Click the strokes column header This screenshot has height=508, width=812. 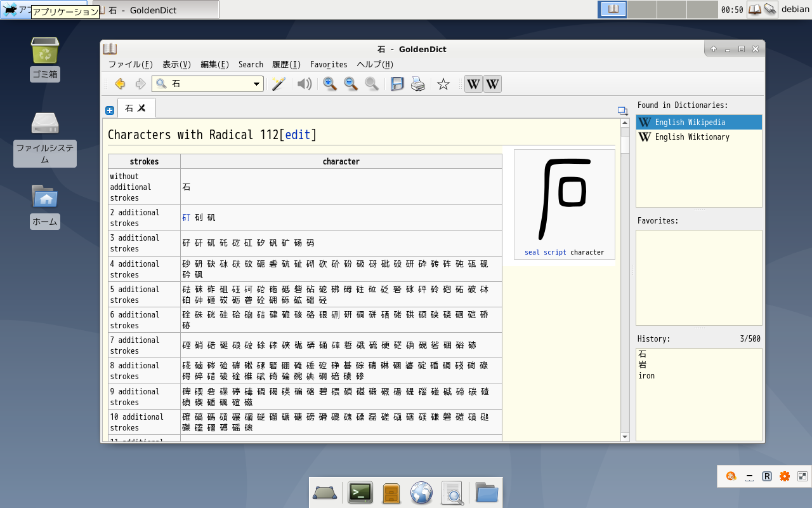(144, 161)
